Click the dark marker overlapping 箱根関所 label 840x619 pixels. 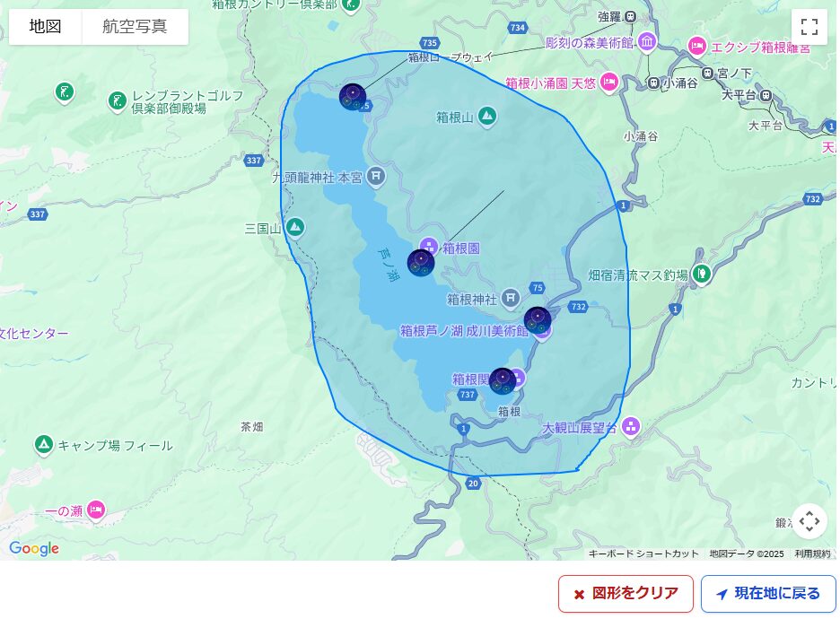[x=503, y=380]
